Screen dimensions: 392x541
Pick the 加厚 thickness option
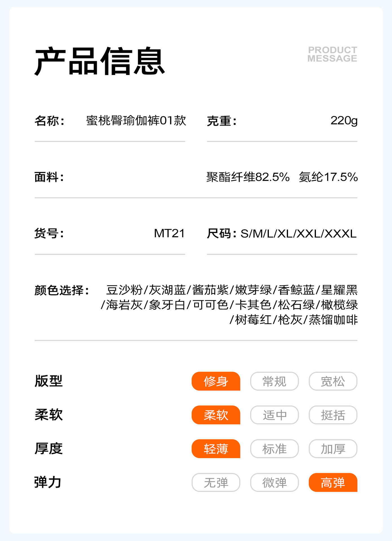pos(333,449)
